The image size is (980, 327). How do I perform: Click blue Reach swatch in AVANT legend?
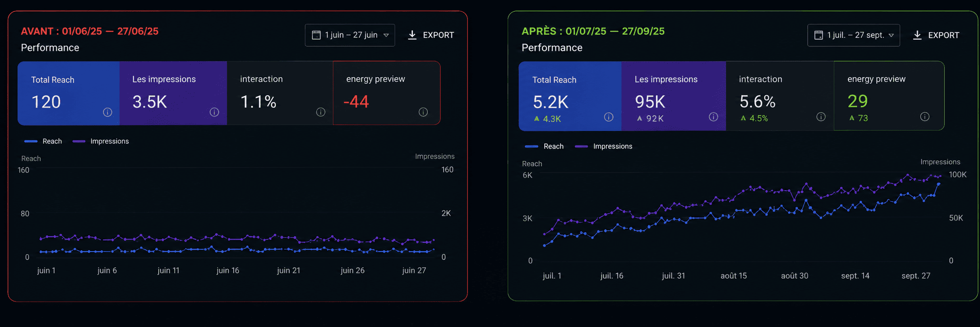point(31,141)
